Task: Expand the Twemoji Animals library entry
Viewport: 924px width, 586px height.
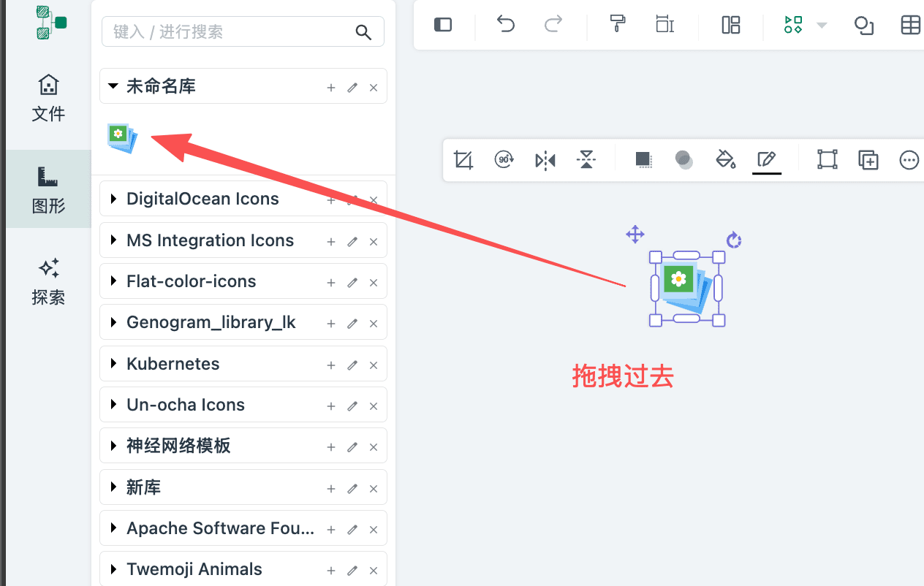Action: click(x=113, y=569)
